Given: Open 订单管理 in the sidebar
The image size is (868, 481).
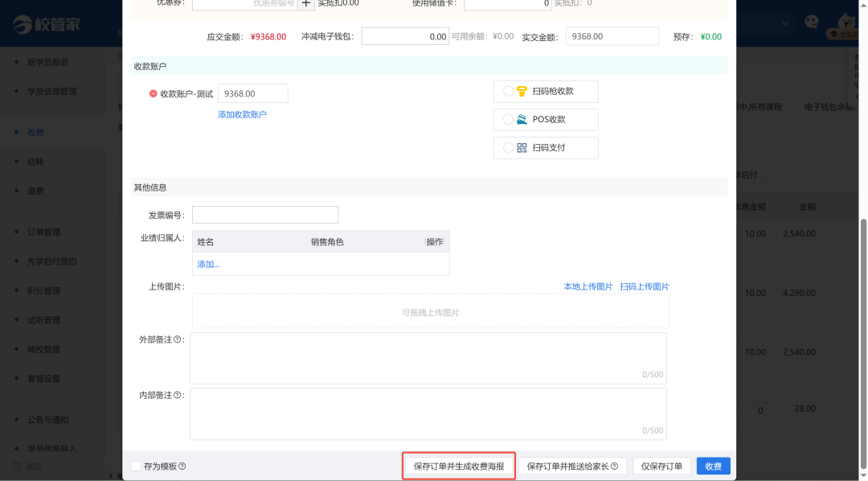Looking at the screenshot, I should (x=44, y=232).
